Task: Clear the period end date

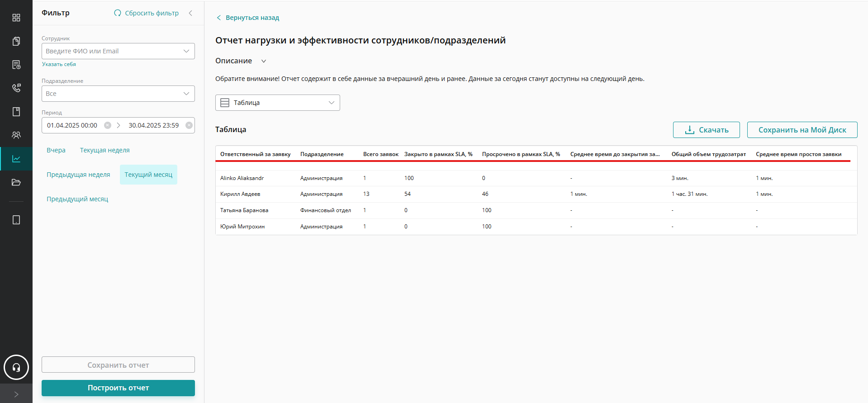Action: click(x=189, y=125)
